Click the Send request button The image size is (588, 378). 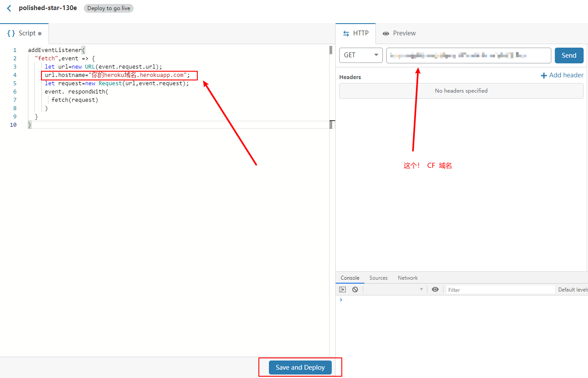(569, 55)
